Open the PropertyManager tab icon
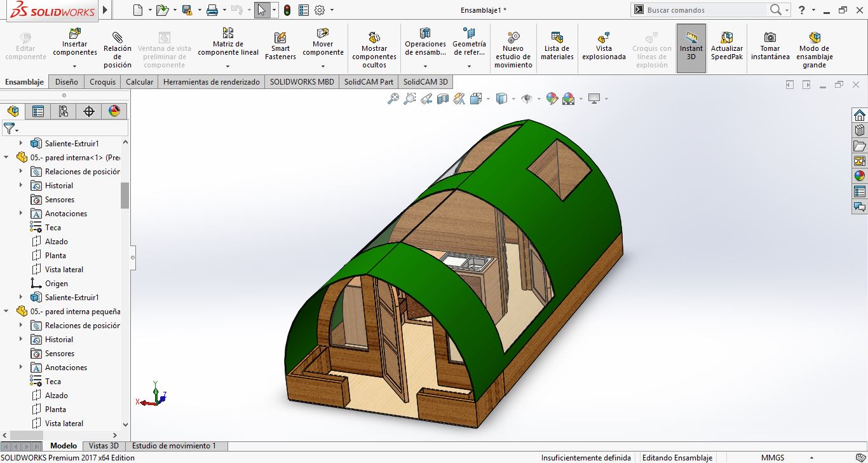Screen dimensions: 868x463 coord(38,111)
